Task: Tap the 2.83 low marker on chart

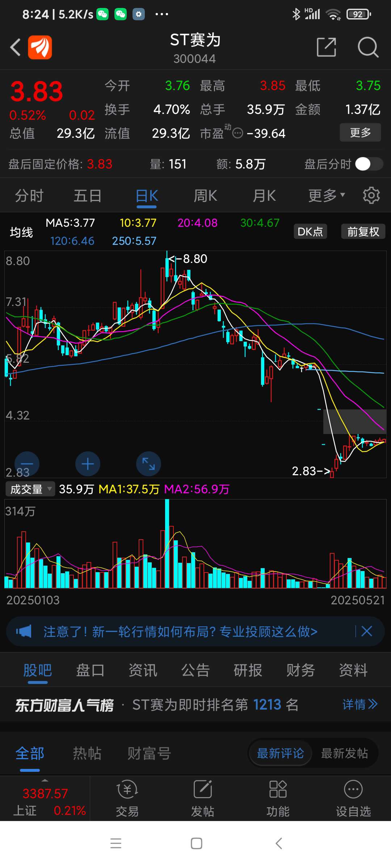Action: pos(311,471)
